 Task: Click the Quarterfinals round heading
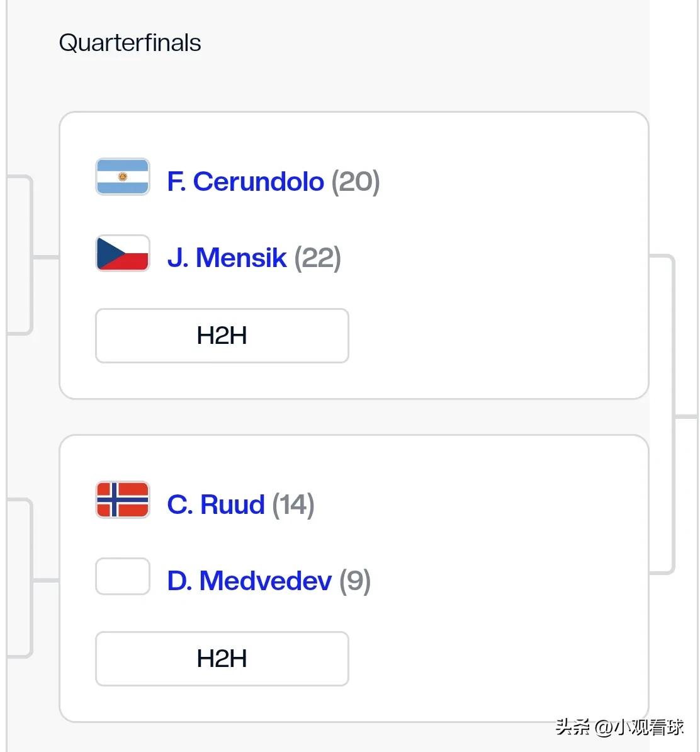130,43
